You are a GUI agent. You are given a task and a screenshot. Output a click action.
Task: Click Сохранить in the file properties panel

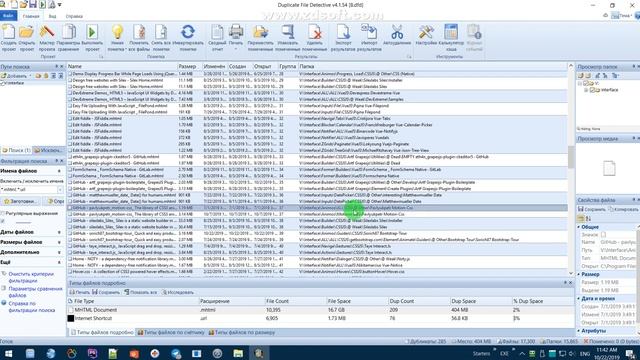(591, 209)
